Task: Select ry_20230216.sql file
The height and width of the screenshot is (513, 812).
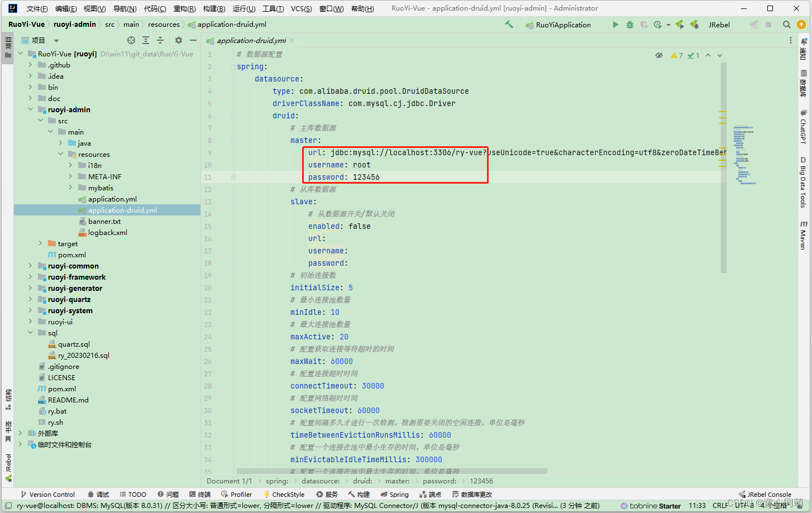Action: click(83, 355)
